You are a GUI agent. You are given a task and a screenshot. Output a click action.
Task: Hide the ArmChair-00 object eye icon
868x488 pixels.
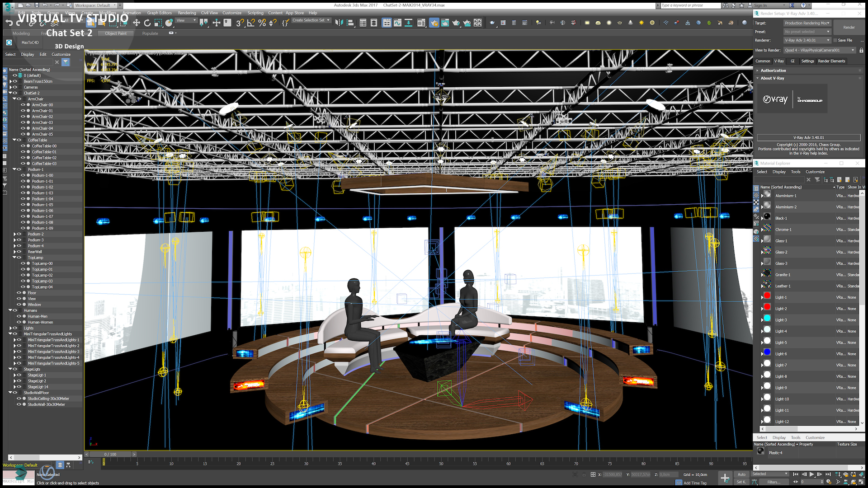click(23, 105)
